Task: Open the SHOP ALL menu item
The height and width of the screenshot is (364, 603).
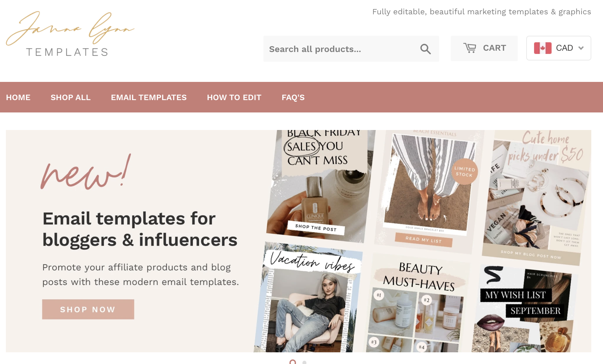Action: pyautogui.click(x=71, y=97)
